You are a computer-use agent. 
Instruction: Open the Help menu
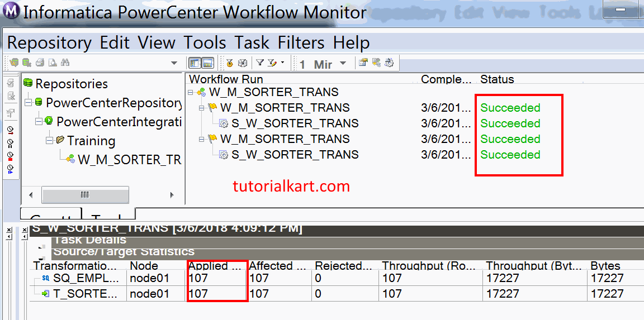pyautogui.click(x=351, y=42)
